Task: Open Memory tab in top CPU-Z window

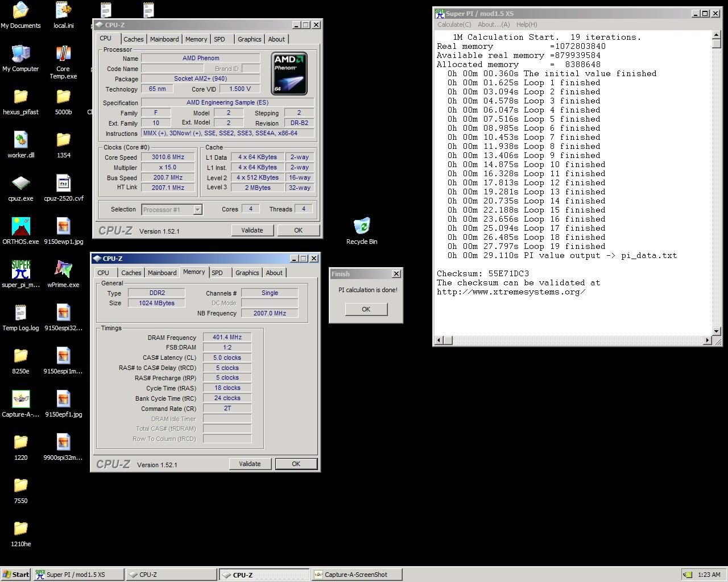Action: click(196, 39)
